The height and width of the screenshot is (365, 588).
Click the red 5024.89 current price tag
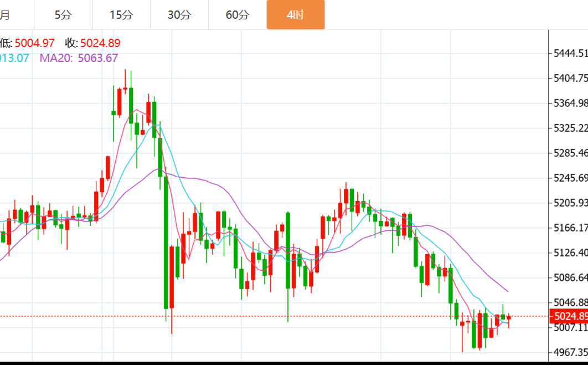pos(569,316)
